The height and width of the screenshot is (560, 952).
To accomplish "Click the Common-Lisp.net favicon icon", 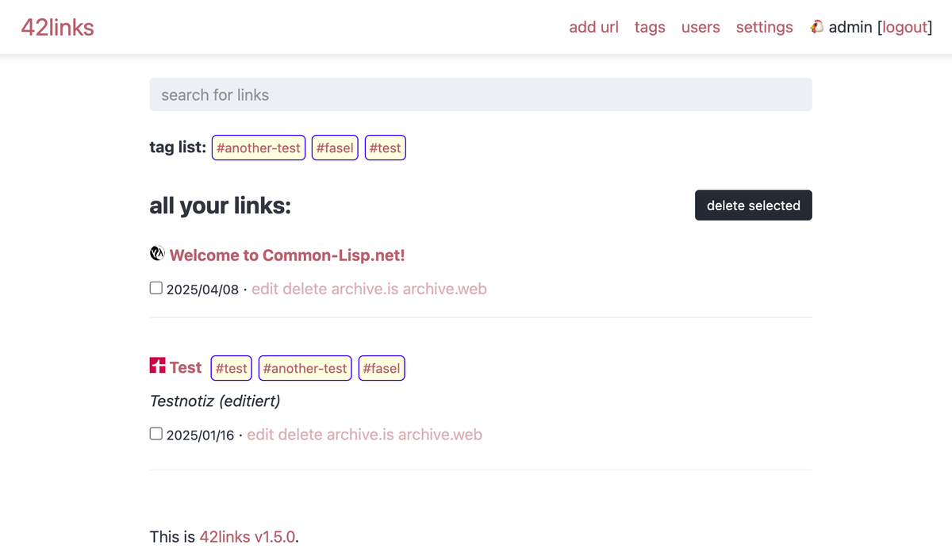I will tap(157, 254).
